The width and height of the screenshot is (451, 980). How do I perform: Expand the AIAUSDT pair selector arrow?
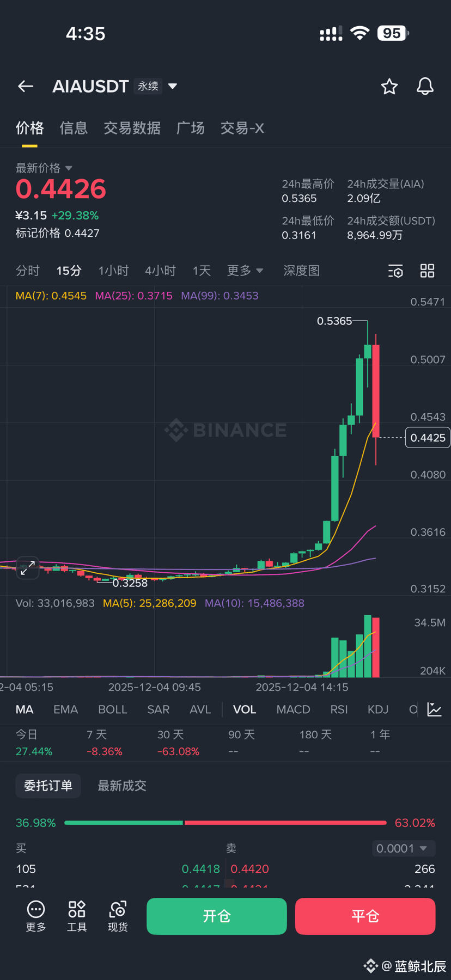pos(173,86)
